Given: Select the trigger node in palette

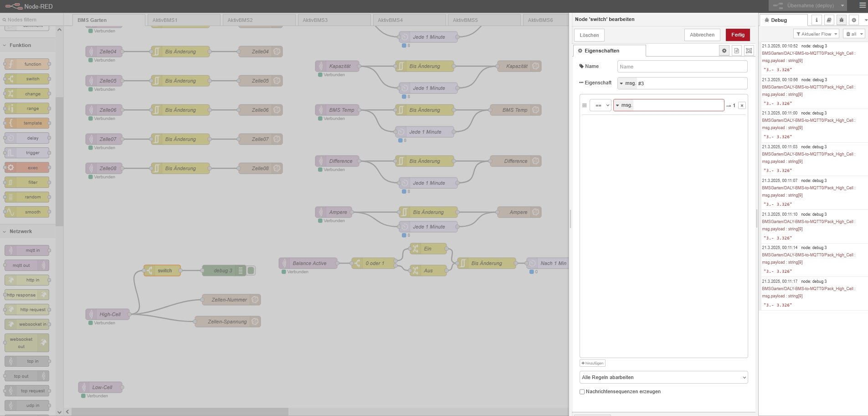Looking at the screenshot, I should [27, 153].
